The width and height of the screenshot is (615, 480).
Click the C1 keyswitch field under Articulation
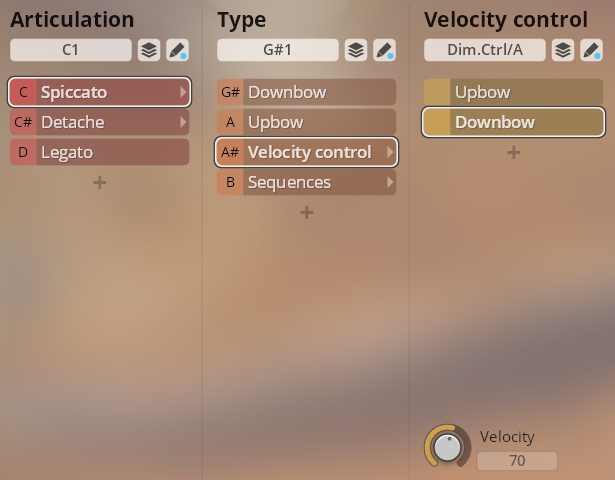71,50
